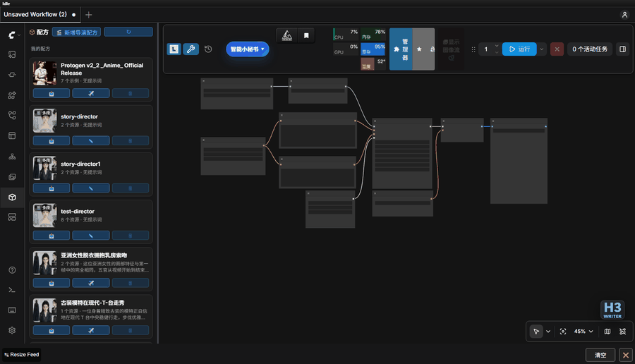Run the workflow with 运行
This screenshot has width=635, height=364.
[x=519, y=49]
